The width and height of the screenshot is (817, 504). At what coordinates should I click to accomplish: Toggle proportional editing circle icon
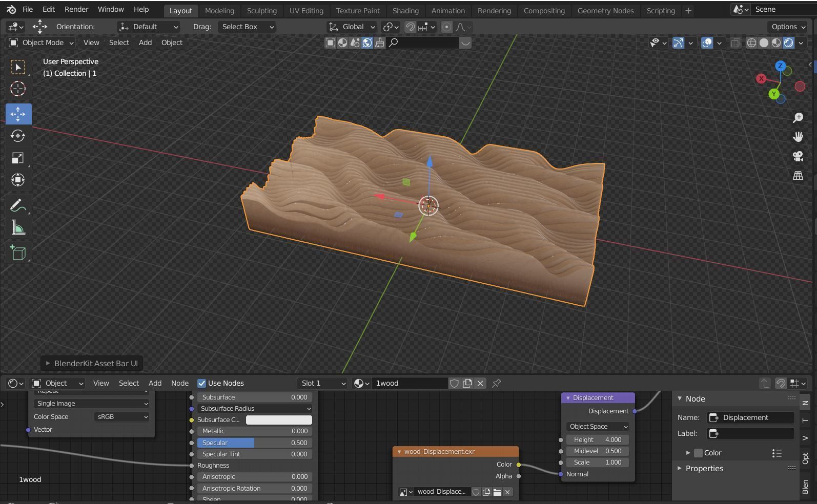click(446, 27)
